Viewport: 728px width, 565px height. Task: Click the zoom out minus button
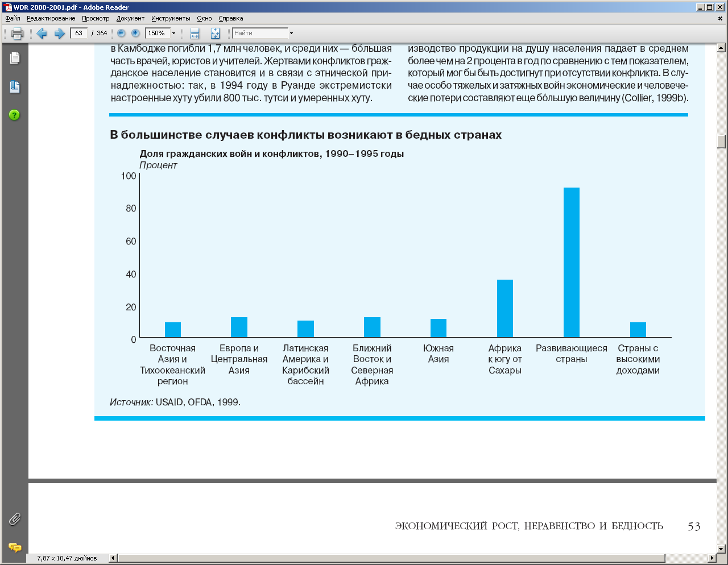coord(121,33)
